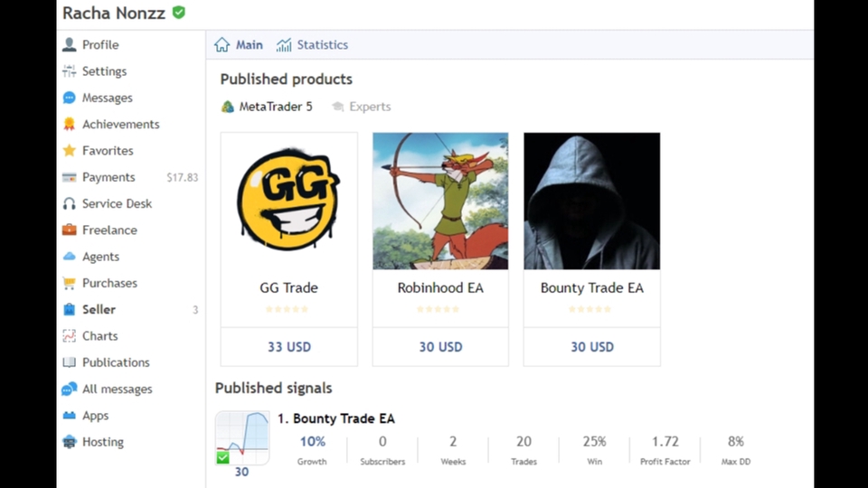Image resolution: width=868 pixels, height=488 pixels.
Task: Click the green checkmark on signal chart
Action: [x=222, y=457]
